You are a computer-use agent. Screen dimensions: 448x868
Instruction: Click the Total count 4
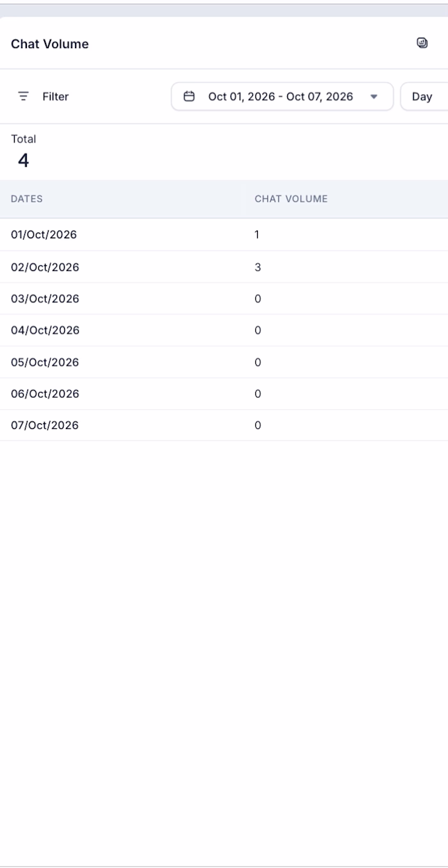pyautogui.click(x=24, y=161)
